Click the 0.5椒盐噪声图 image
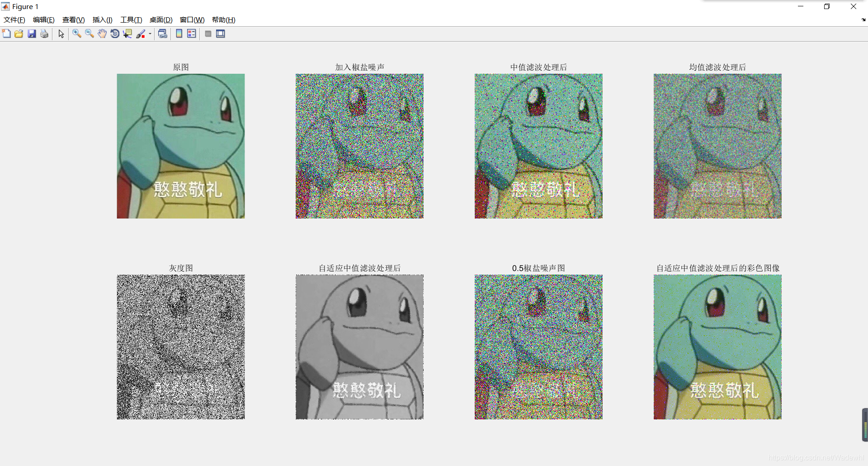The width and height of the screenshot is (868, 466). (x=538, y=347)
